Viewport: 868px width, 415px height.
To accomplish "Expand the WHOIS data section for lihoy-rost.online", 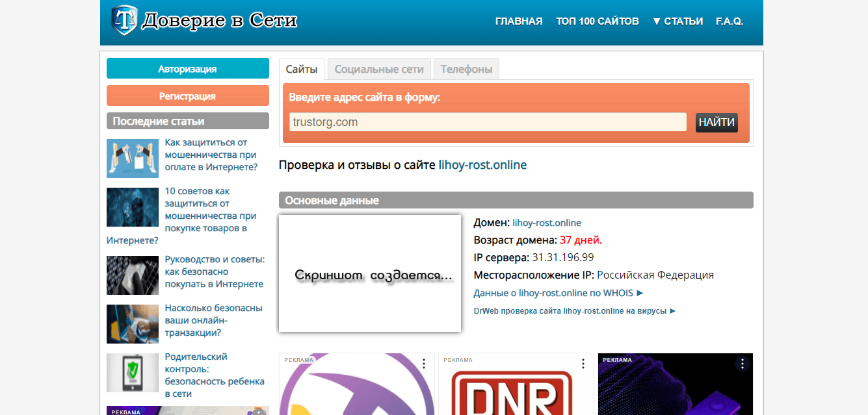I will [x=555, y=293].
